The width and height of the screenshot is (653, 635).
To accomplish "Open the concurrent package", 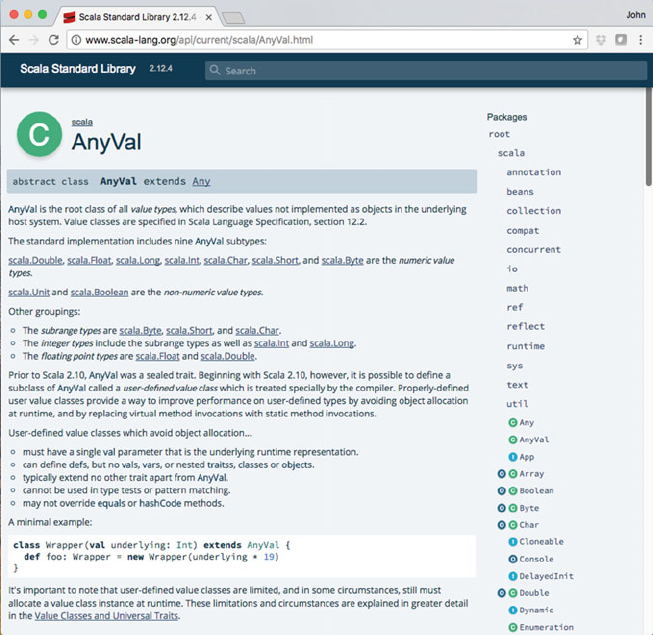I will tap(533, 249).
